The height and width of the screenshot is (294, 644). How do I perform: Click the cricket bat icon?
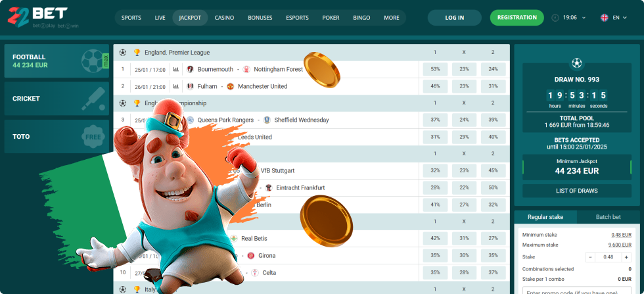click(x=93, y=99)
